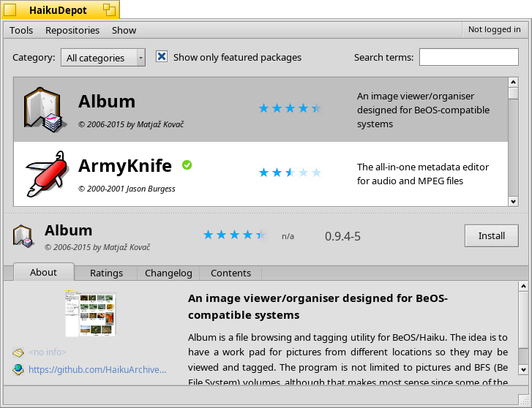This screenshot has width=532, height=408.
Task: Click ArmyKnife's metadata editor description text
Action: coord(423,173)
